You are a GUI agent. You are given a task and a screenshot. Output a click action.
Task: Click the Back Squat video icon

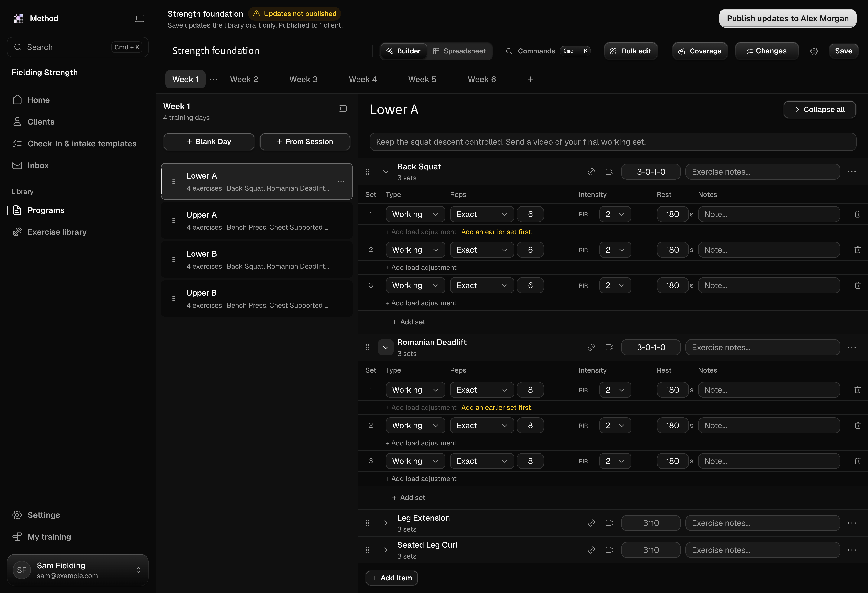coord(609,172)
